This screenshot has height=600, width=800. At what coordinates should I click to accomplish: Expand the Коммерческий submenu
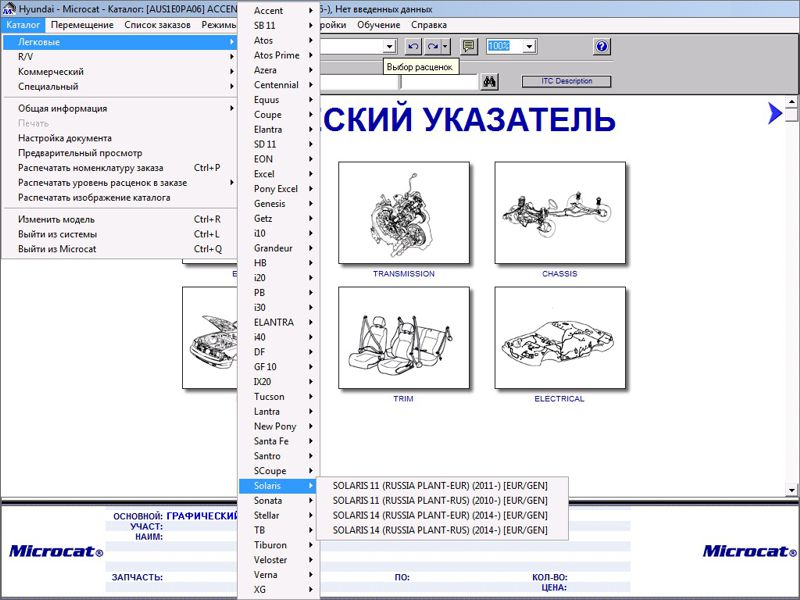[120, 71]
